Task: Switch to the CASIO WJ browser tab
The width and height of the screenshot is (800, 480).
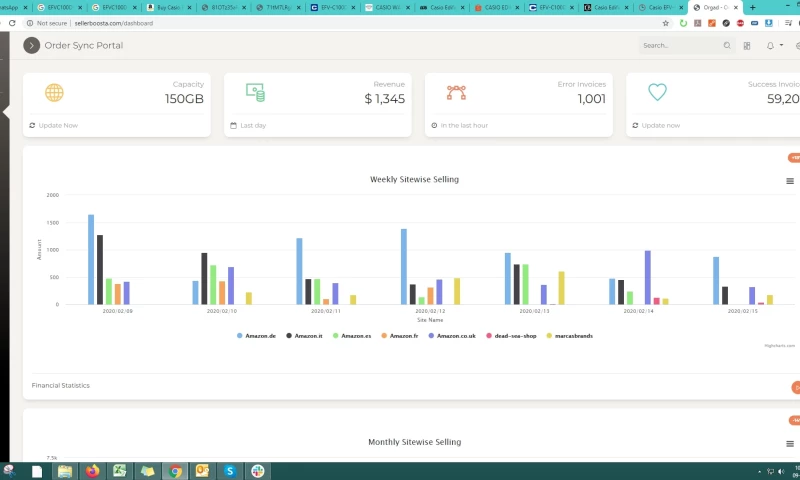Action: pos(387,7)
